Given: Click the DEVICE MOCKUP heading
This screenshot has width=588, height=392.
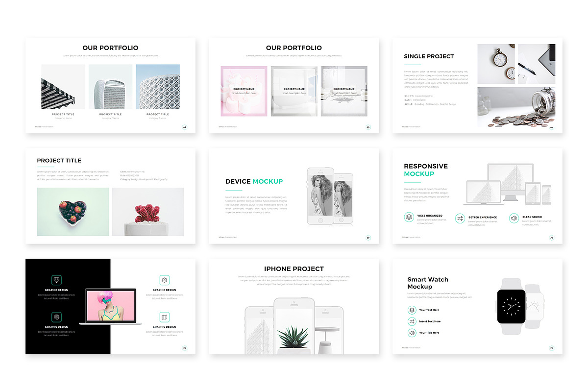Looking at the screenshot, I should tap(254, 181).
